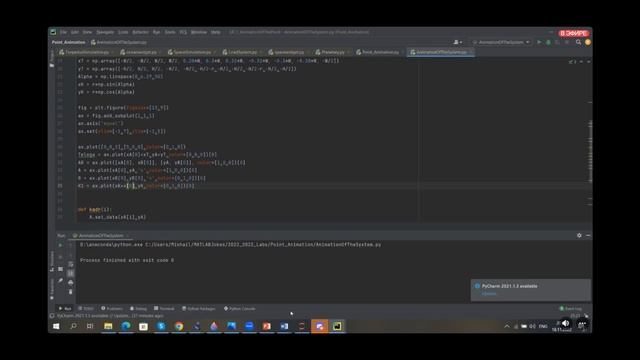
Task: Click the Point_Animation breadcrumb in navigation bar
Action: 68,42
